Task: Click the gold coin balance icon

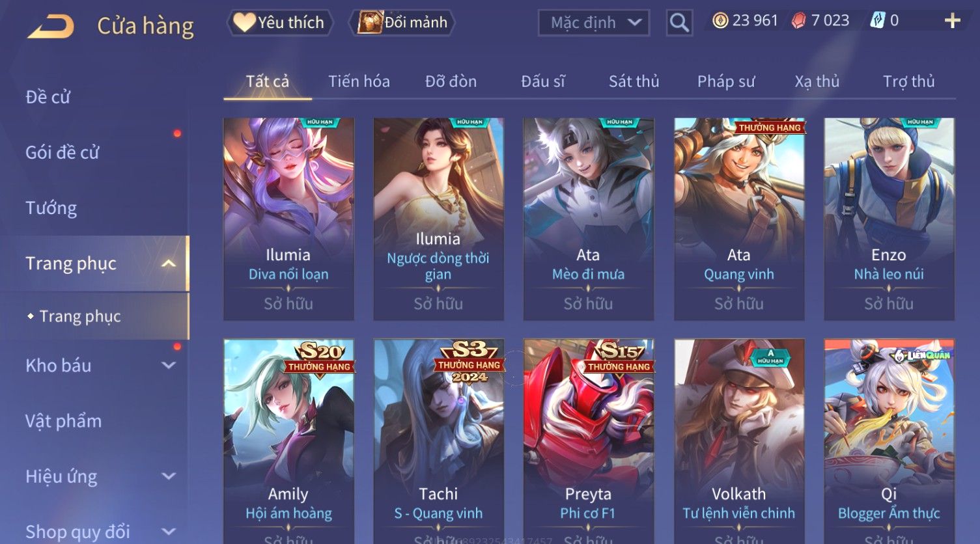Action: 720,21
